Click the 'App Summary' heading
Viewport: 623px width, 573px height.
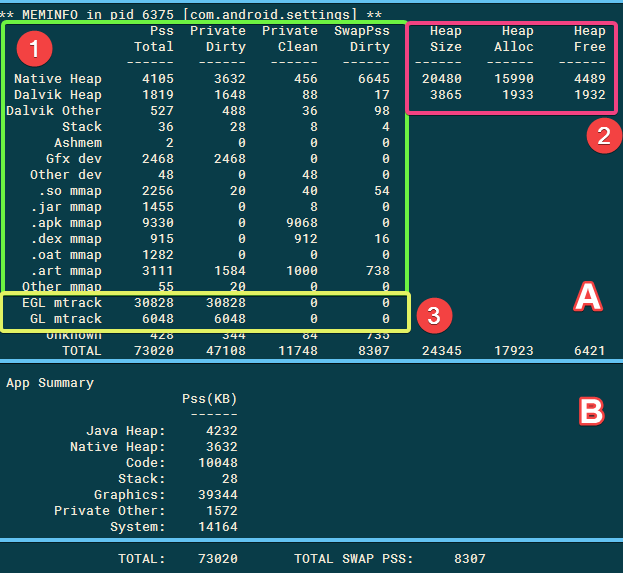(x=50, y=383)
